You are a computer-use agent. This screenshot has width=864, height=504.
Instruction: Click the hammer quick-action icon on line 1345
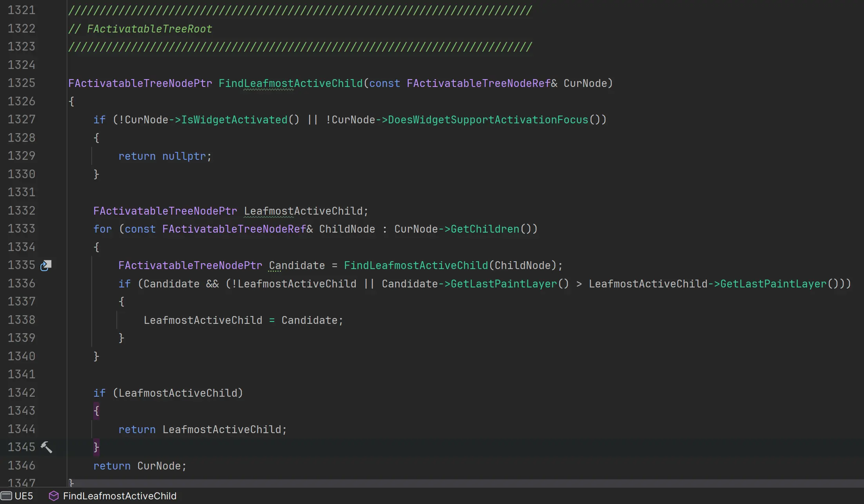point(46,447)
